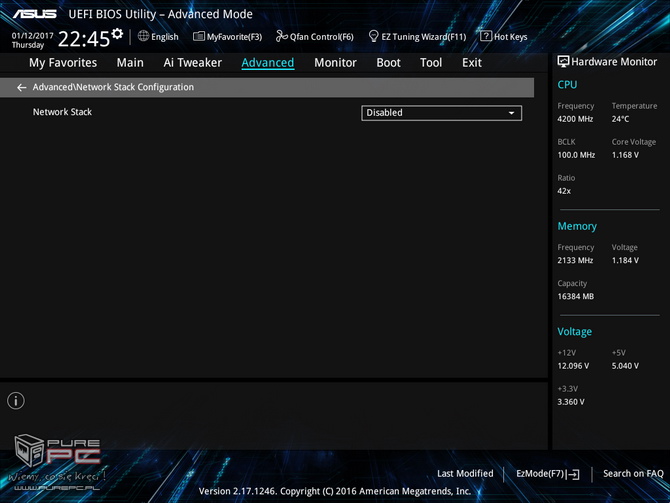The width and height of the screenshot is (670, 503).
Task: Click the EzMode exit arrow icon
Action: (573, 474)
